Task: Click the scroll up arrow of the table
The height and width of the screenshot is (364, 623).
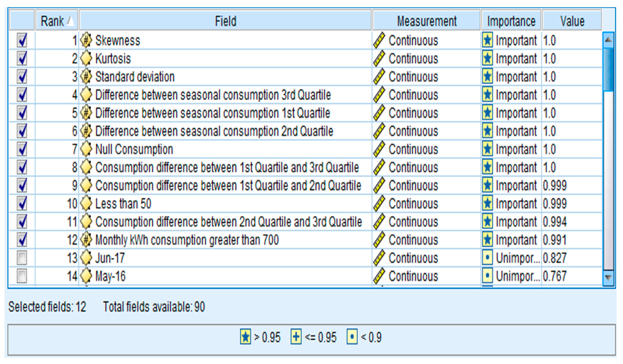Action: click(608, 40)
